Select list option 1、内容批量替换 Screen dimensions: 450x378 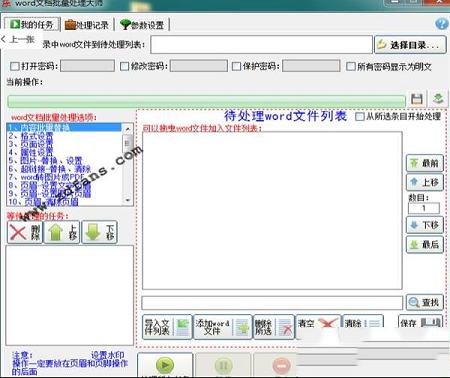tap(64, 128)
